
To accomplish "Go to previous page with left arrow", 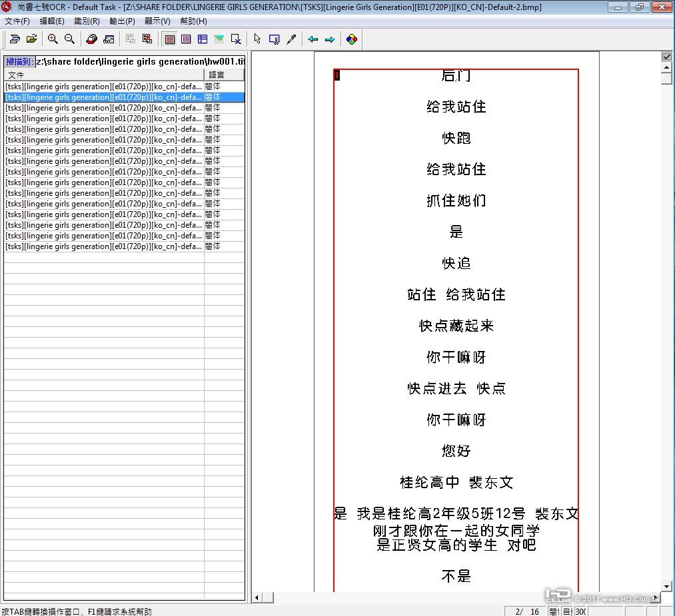I will [313, 39].
